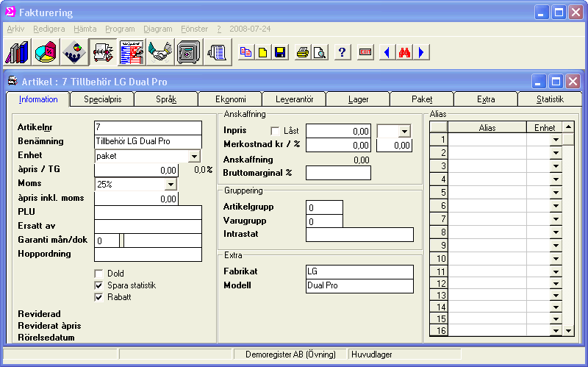Click the Benämning input field
Image resolution: width=588 pixels, height=367 pixels.
click(x=148, y=141)
